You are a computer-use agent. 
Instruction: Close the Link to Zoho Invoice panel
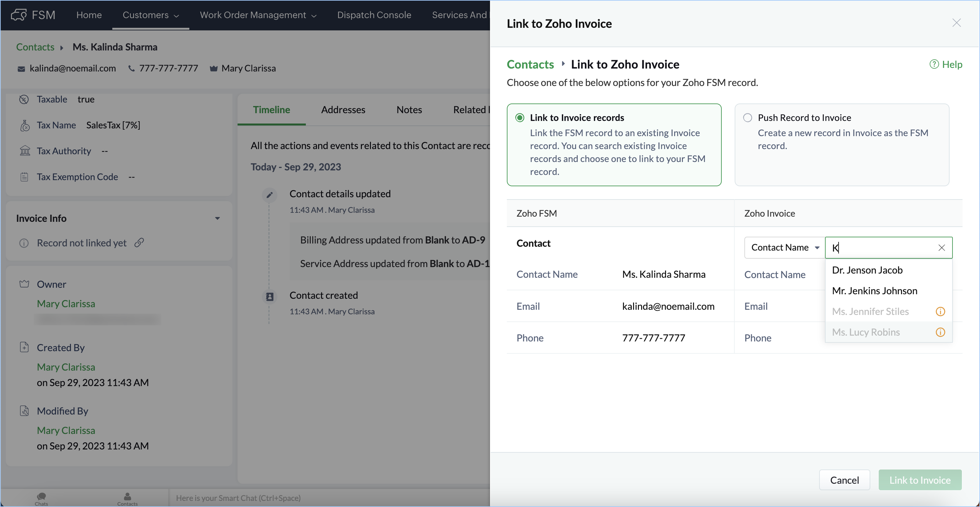[956, 23]
